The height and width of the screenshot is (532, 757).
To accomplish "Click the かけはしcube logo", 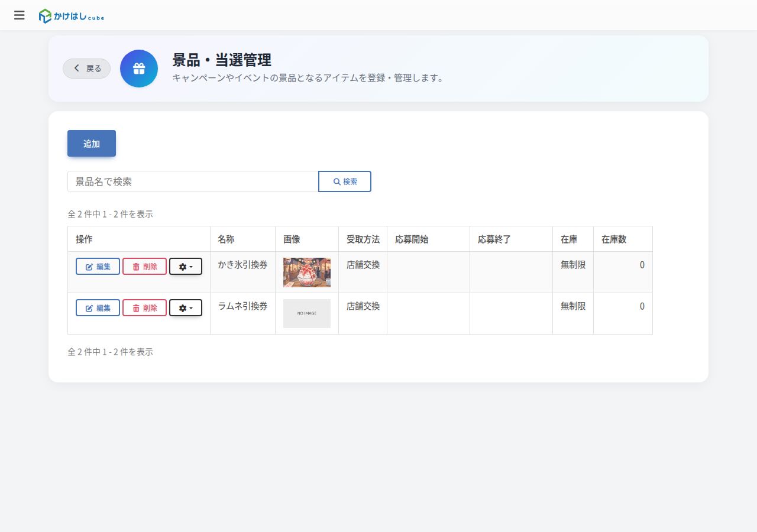I will [72, 16].
